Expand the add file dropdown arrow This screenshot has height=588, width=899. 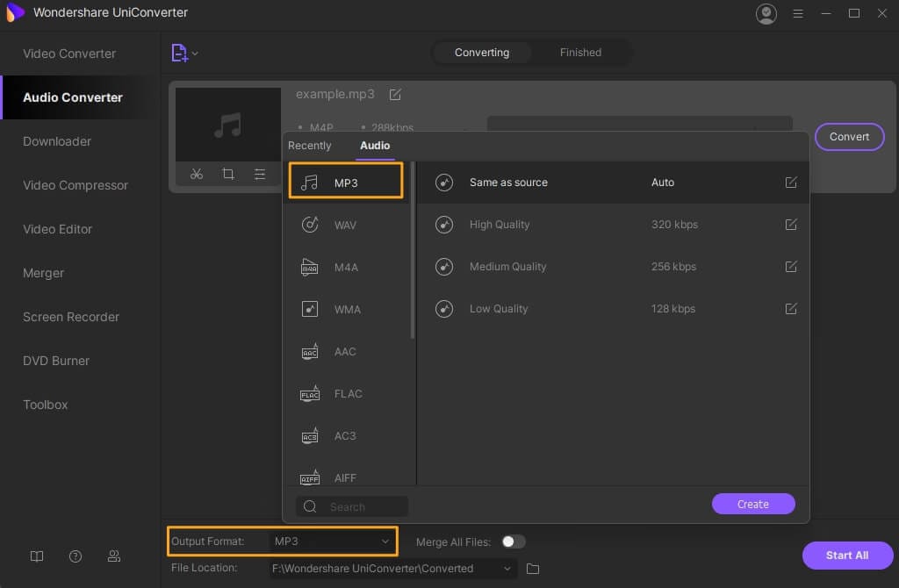[195, 54]
